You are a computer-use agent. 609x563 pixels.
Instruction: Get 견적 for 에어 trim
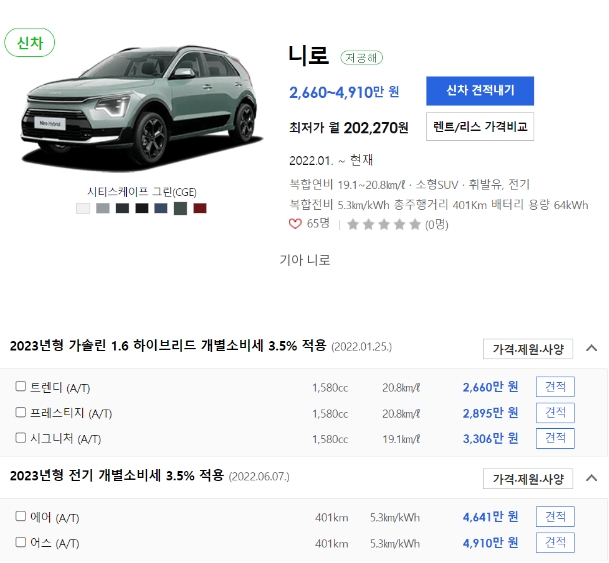pyautogui.click(x=555, y=516)
